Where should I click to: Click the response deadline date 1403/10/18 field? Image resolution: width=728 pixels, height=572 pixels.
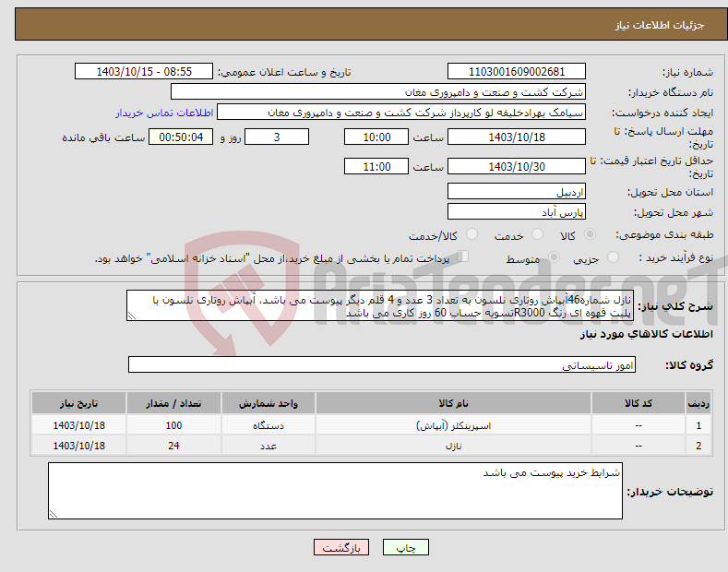click(517, 137)
